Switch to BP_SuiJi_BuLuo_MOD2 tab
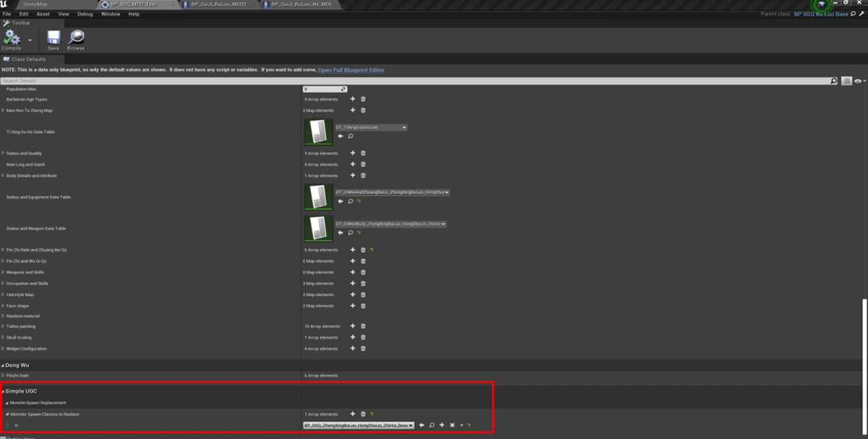Image resolution: width=868 pixels, height=439 pixels. click(x=219, y=4)
